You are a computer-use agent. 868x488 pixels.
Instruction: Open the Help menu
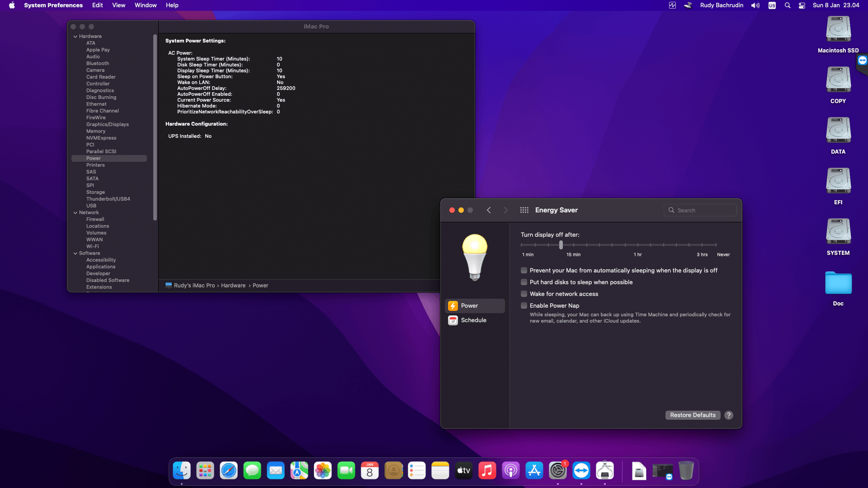pyautogui.click(x=172, y=5)
